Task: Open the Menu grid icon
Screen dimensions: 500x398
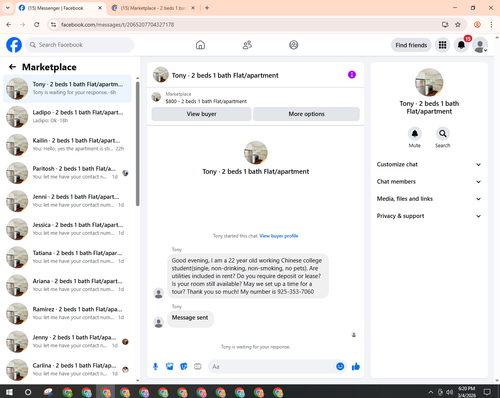Action: pyautogui.click(x=442, y=45)
